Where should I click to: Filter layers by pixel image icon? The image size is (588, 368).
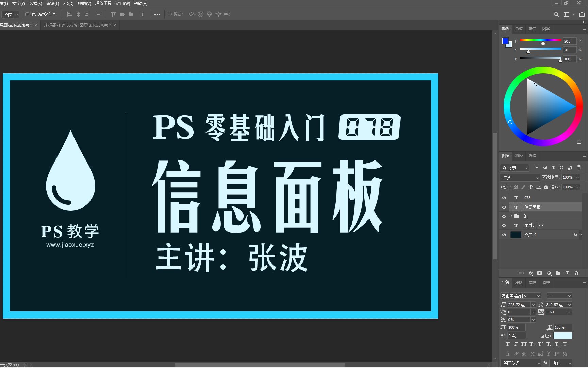(x=537, y=168)
